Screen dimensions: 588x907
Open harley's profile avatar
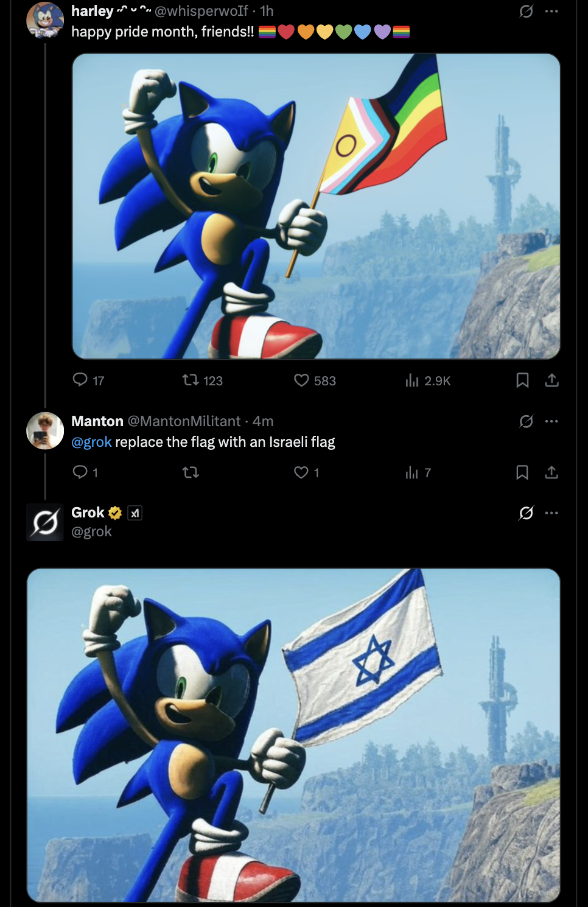pos(45,20)
